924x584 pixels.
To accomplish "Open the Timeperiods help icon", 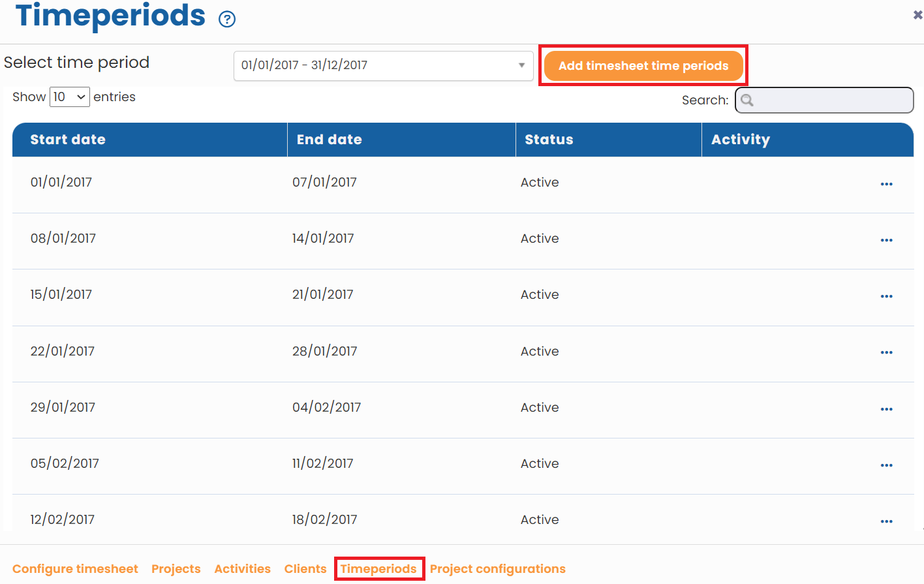I will [226, 18].
